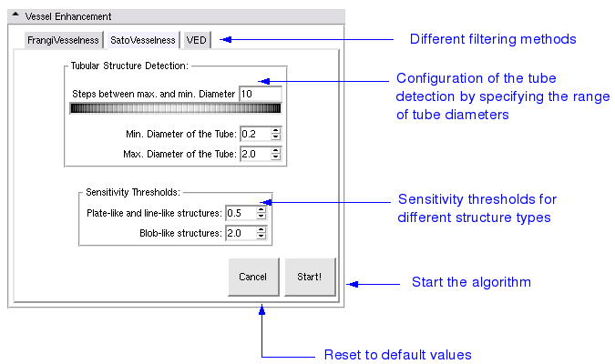Decrease Max. Diameter of the Tube
Image resolution: width=615 pixels, height=364 pixels.
tap(275, 157)
